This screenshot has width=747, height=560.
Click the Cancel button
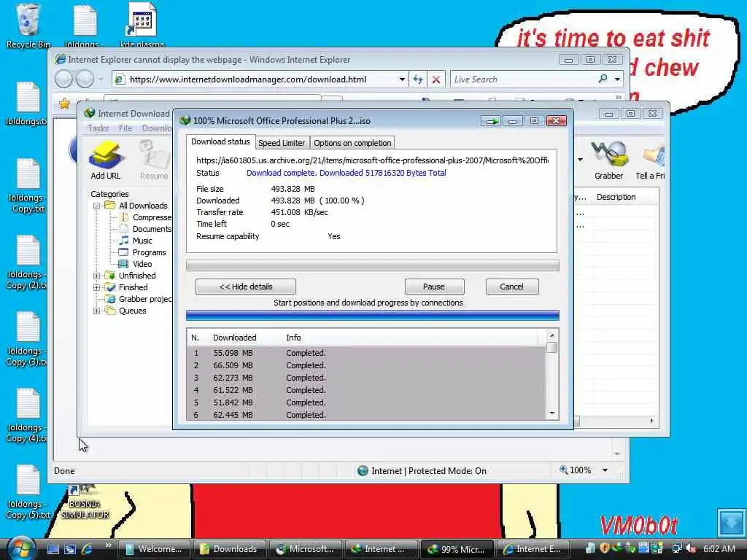coord(511,287)
